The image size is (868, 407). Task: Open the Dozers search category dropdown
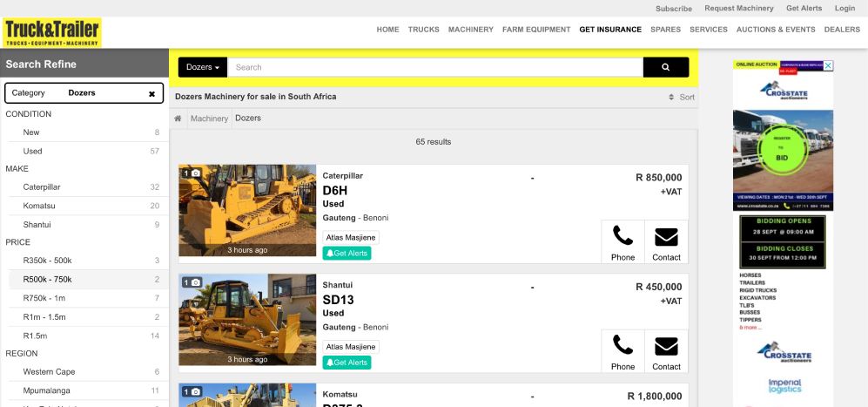click(x=203, y=67)
